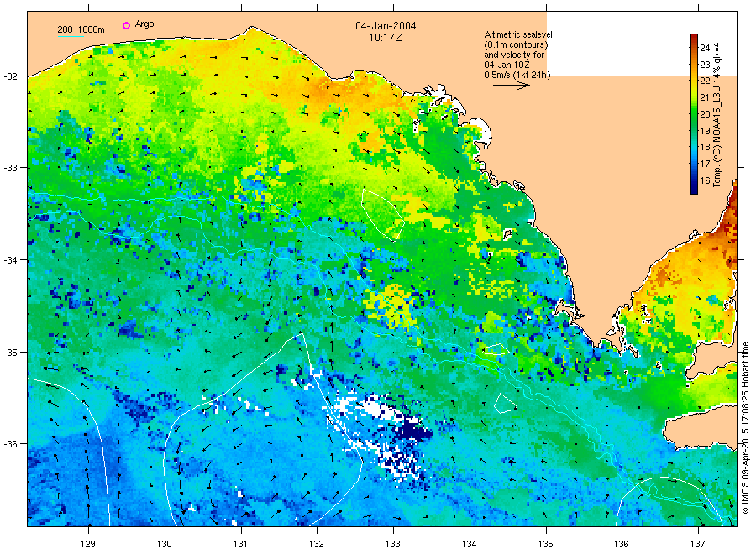This screenshot has height=554, width=756.
Task: Select the '200 1000m' depth contour legend
Action: point(81,30)
